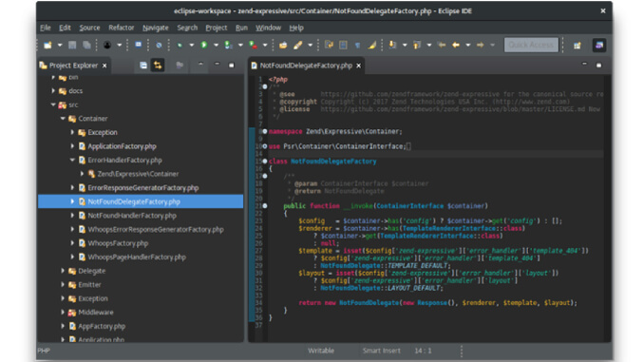Click the Forward navigation arrow icon

click(480, 45)
